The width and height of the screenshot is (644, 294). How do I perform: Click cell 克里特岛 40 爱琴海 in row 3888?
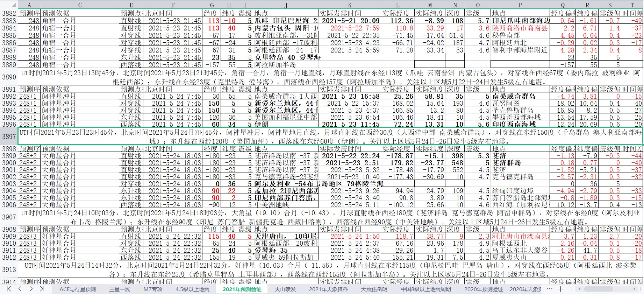[286, 57]
